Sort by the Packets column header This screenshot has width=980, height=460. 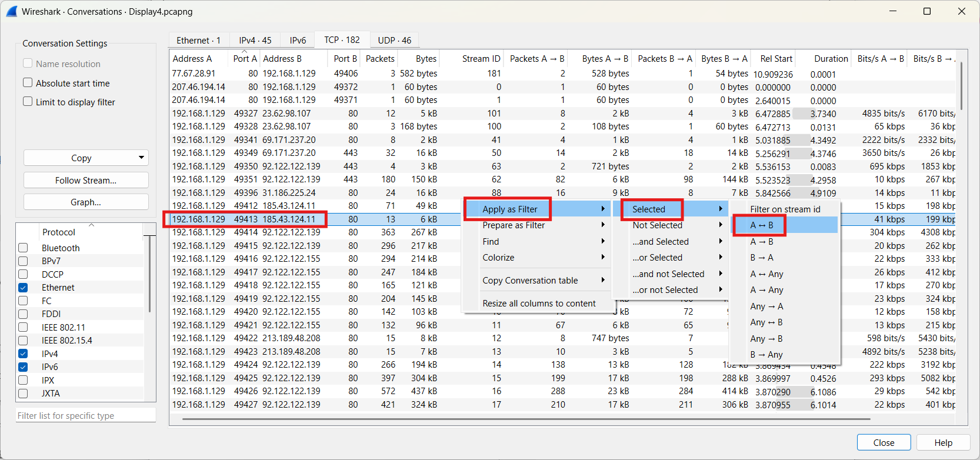[x=379, y=58]
